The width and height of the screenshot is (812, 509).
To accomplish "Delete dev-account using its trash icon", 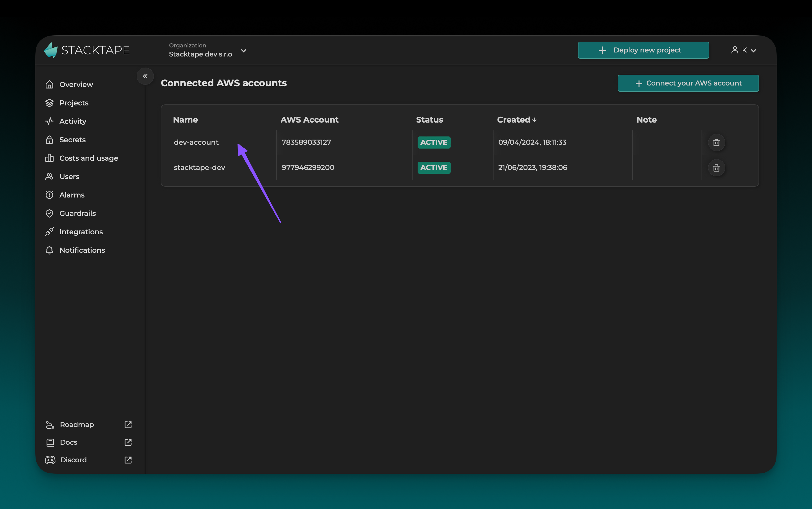I will coord(716,143).
